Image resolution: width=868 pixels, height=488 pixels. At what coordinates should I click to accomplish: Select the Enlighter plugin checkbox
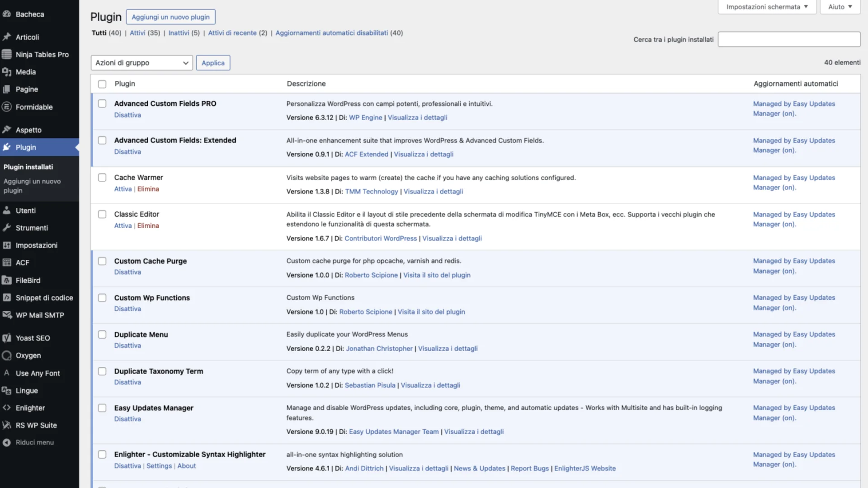point(102,454)
